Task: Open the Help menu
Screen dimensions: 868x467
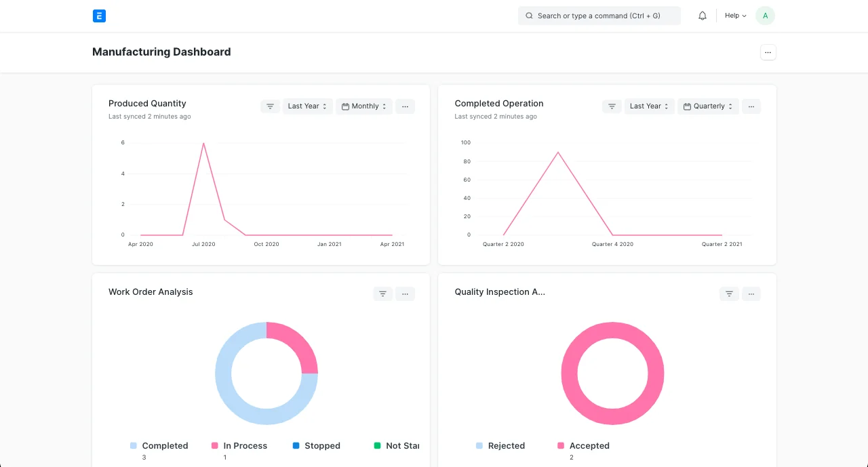Action: point(735,16)
